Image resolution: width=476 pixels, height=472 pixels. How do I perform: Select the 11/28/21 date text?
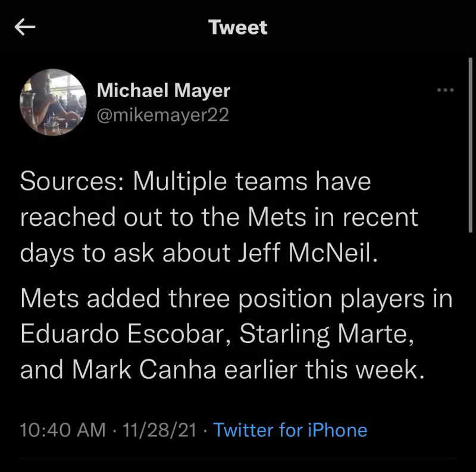point(159,430)
